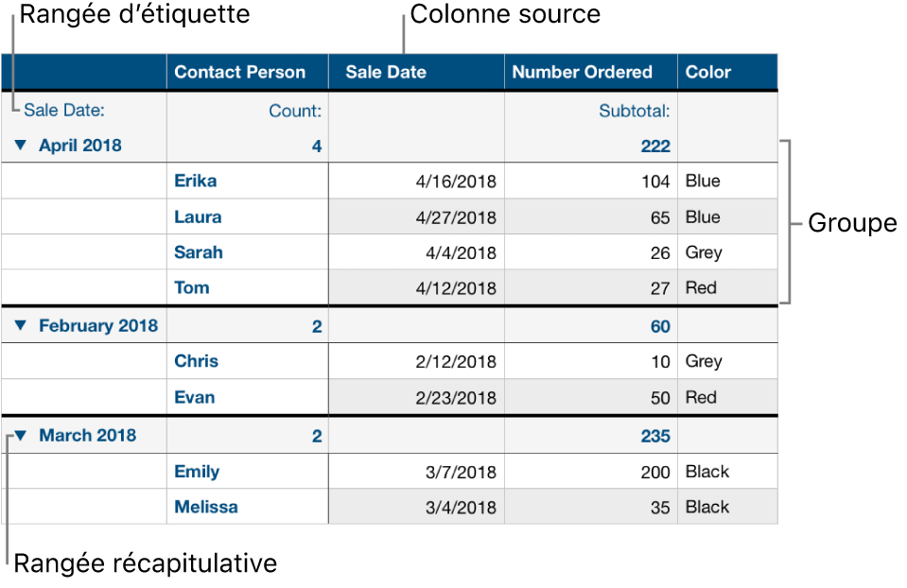
Task: Click Erika's contact name cell
Action: pos(195,181)
